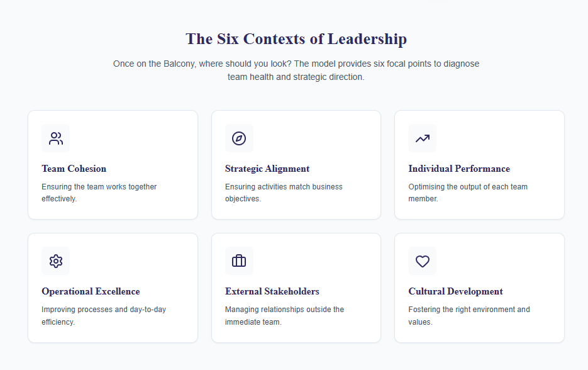Image resolution: width=588 pixels, height=370 pixels.
Task: Select 'Ensuring the team works together' description
Action: 99,193
